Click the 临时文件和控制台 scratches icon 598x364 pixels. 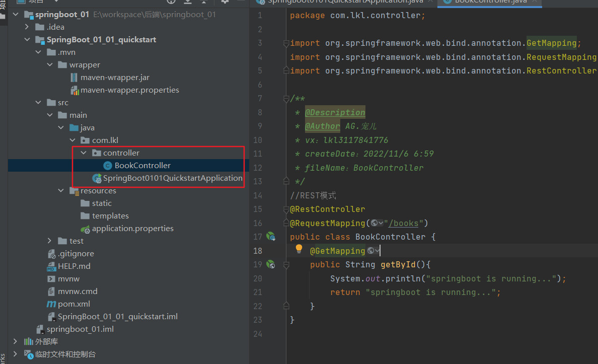(x=29, y=354)
